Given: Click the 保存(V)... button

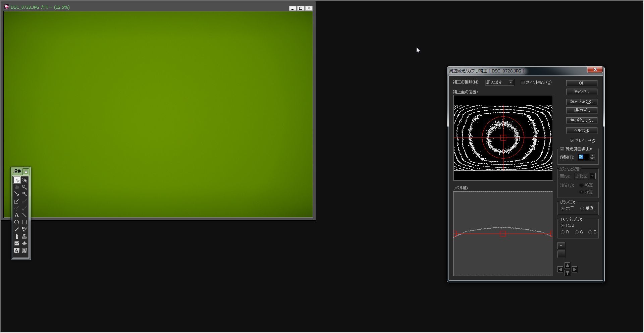Looking at the screenshot, I should point(582,110).
